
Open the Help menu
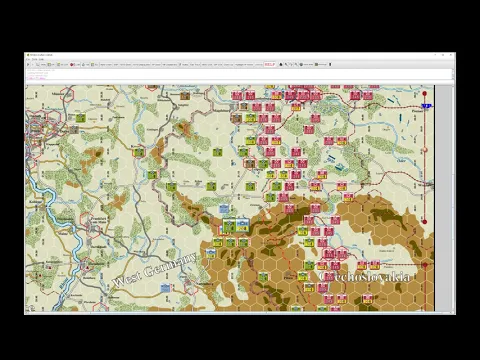pos(41,59)
